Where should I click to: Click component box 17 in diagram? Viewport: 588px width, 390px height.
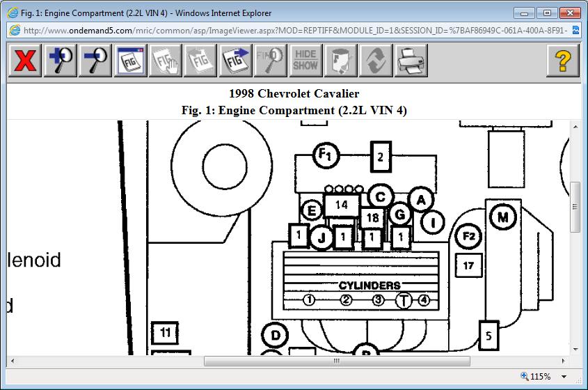click(x=469, y=265)
